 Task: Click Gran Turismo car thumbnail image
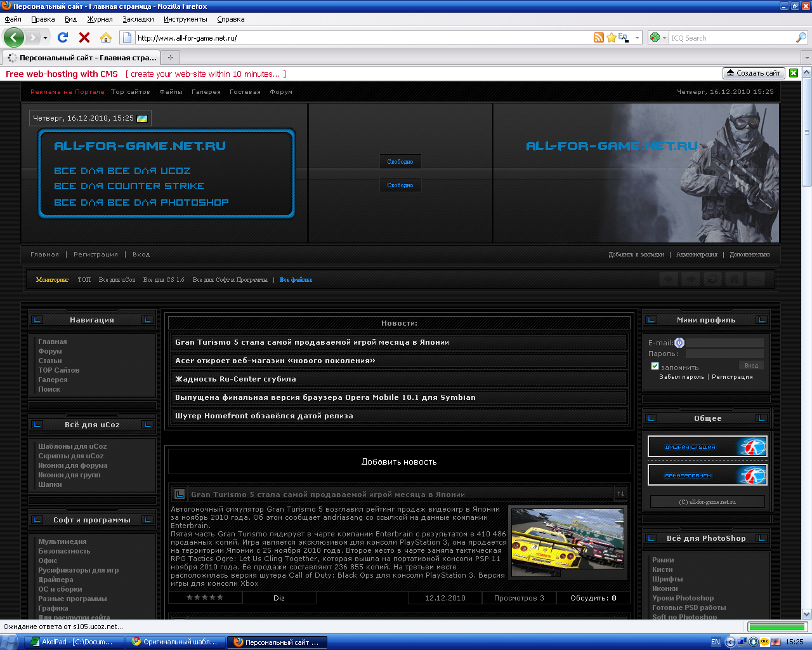click(x=568, y=542)
